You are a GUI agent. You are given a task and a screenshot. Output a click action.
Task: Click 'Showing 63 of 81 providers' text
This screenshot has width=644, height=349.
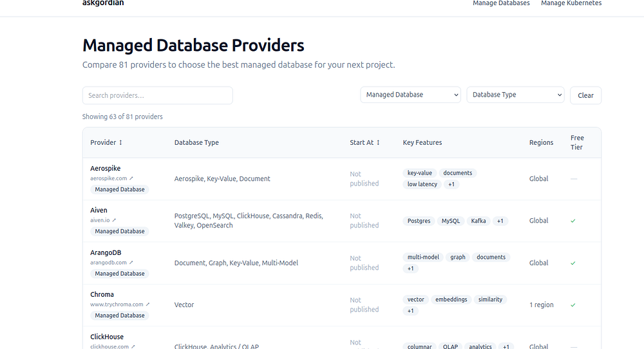click(x=122, y=117)
